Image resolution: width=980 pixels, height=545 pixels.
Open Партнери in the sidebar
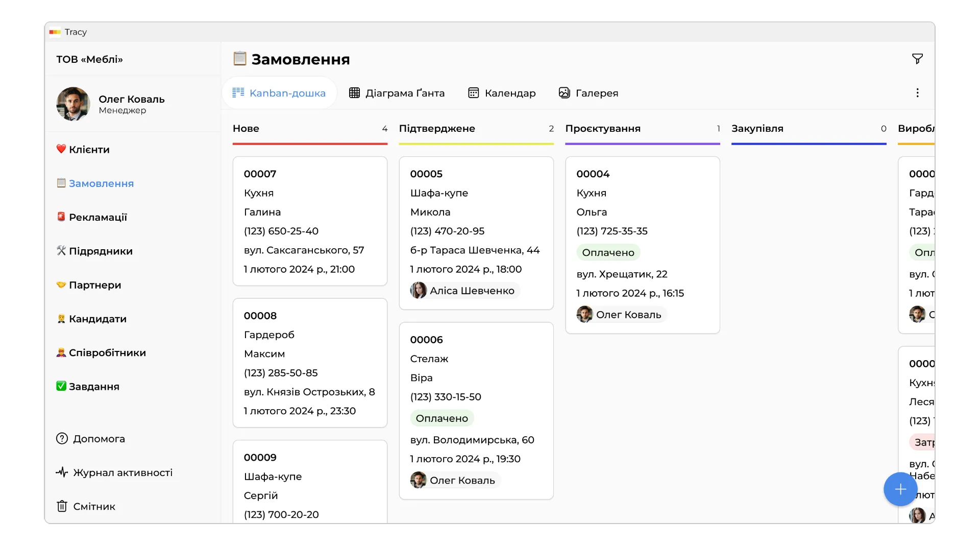(x=95, y=285)
